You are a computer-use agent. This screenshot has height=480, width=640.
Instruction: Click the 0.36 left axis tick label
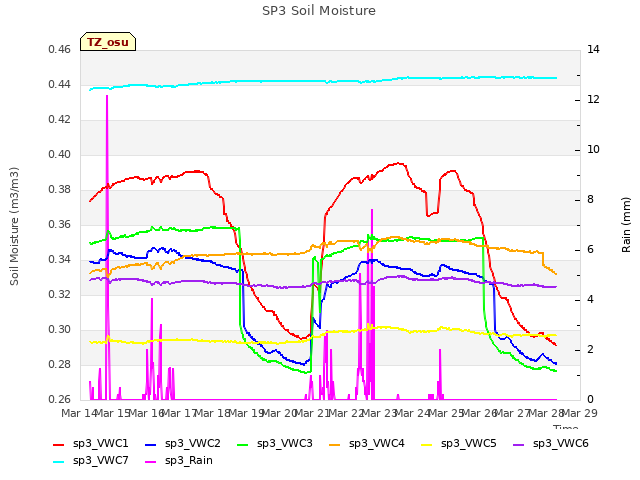(59, 224)
